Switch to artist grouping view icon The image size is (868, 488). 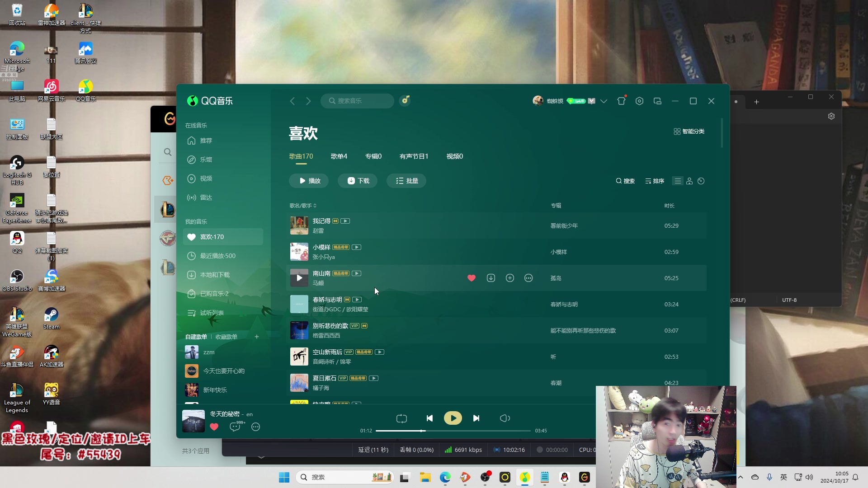689,181
